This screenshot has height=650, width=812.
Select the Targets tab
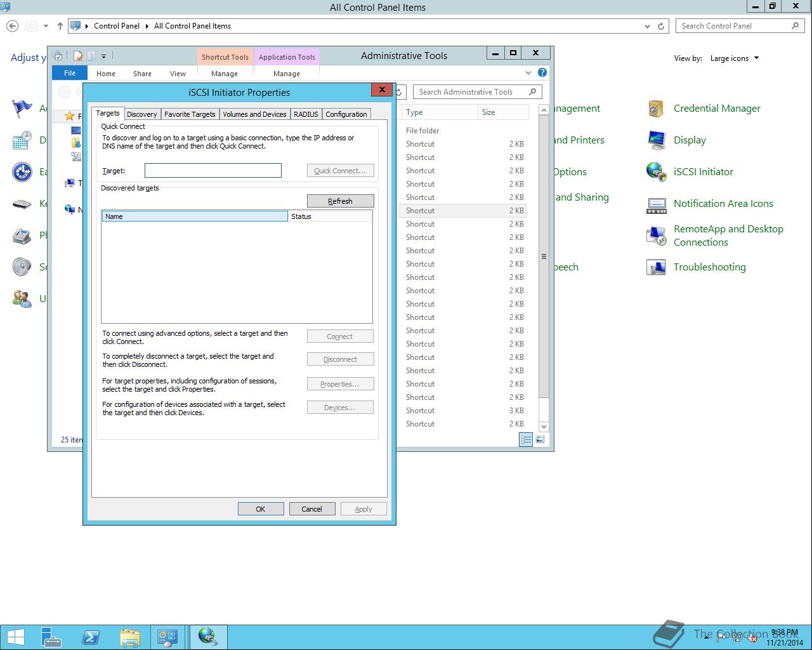108,113
